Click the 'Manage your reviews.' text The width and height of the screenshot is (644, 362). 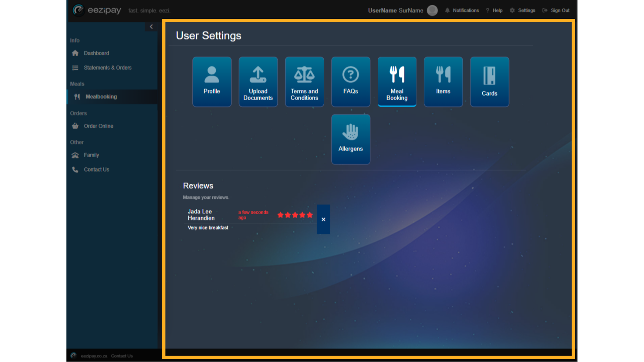point(206,197)
